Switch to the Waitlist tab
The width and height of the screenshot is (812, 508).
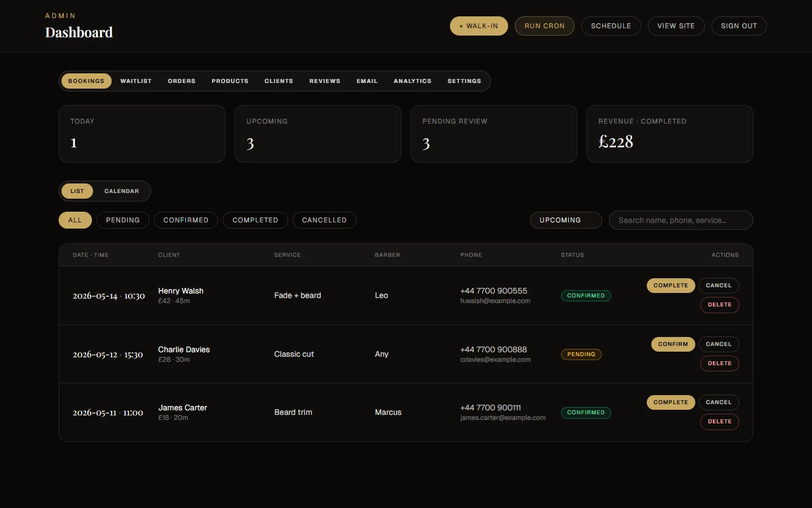pyautogui.click(x=136, y=81)
